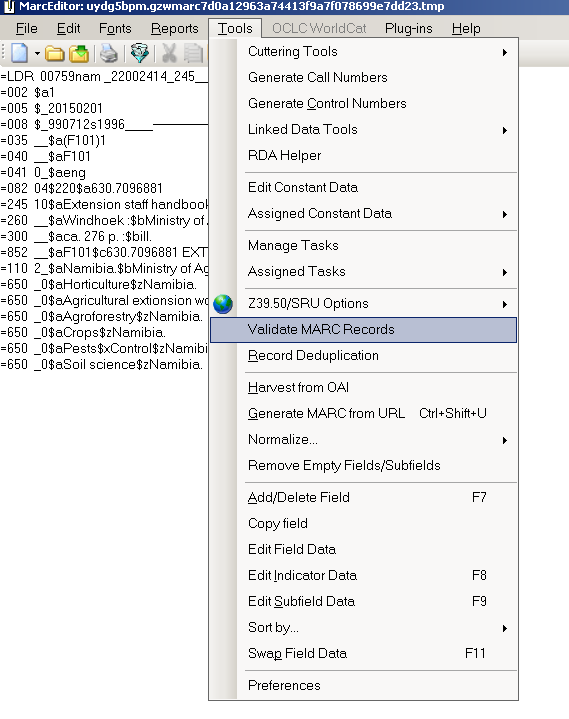Select Generate Control Numbers

363,104
